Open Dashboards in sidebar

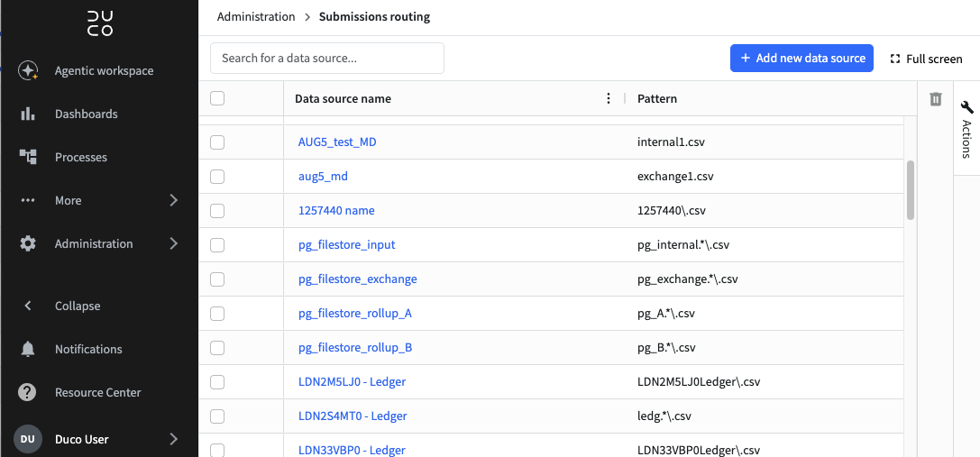click(87, 114)
